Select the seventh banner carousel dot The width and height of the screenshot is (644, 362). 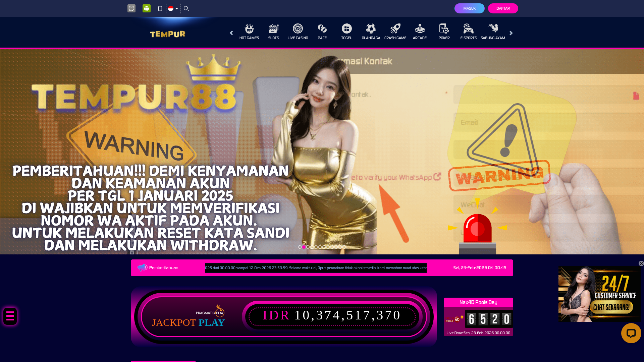click(324, 247)
